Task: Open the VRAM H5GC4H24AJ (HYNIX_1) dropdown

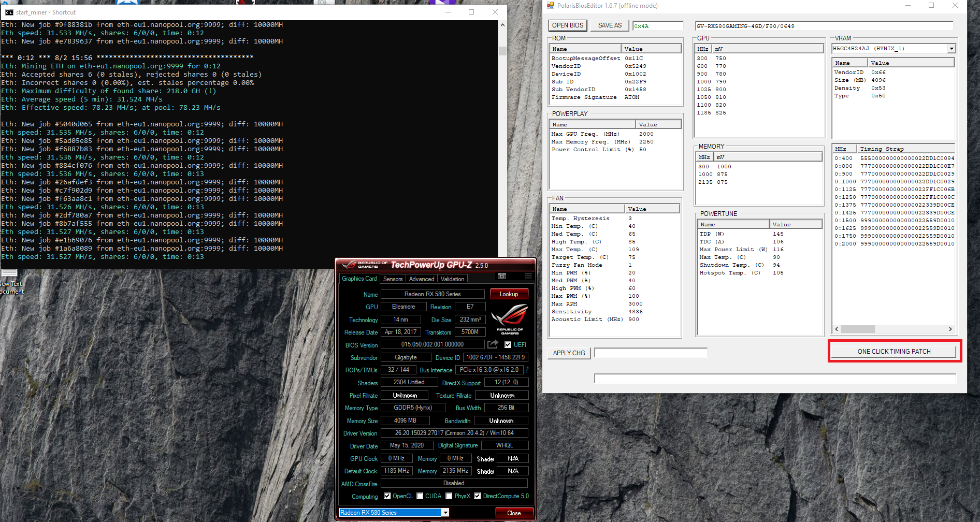Action: pos(952,49)
